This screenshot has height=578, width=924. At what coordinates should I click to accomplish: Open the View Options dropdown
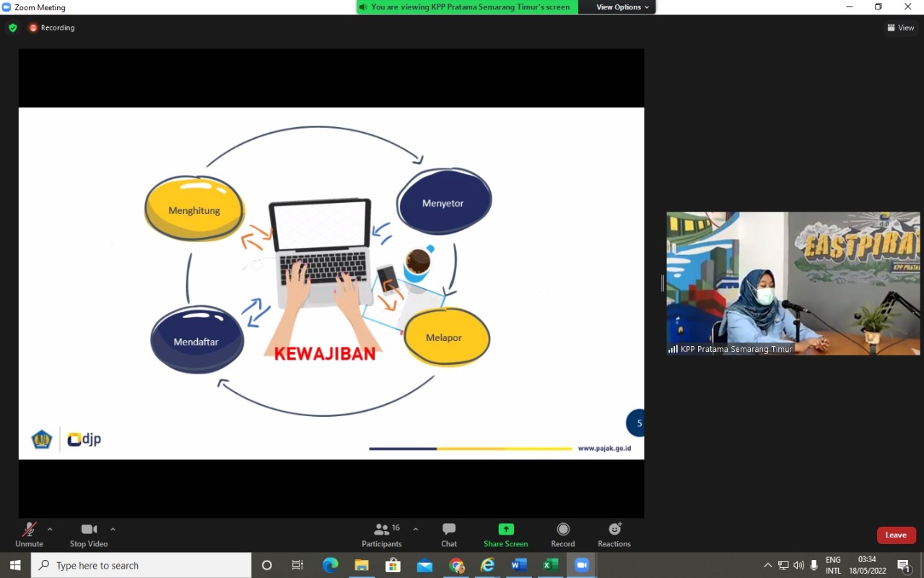click(622, 7)
